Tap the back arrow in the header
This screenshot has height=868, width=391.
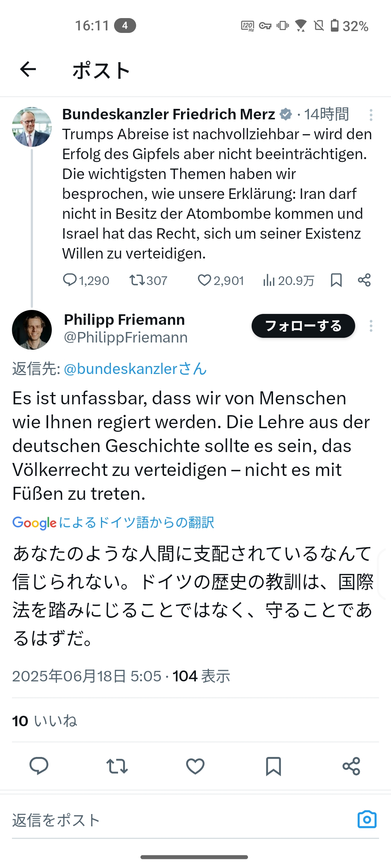(x=28, y=69)
